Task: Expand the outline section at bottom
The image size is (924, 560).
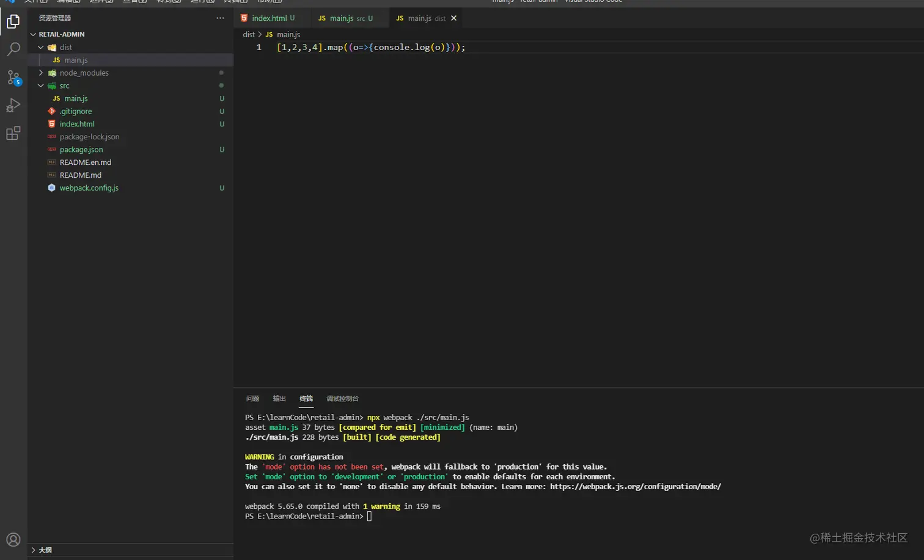Action: (130, 550)
